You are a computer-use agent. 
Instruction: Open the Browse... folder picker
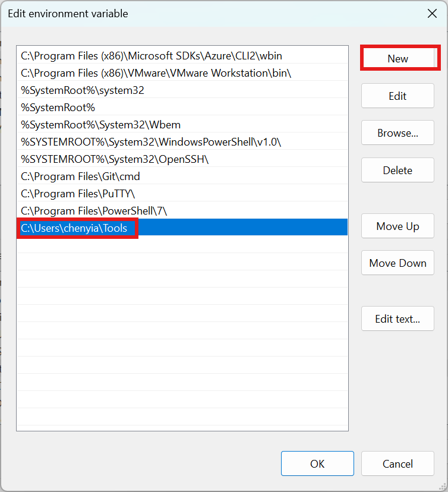tap(397, 133)
